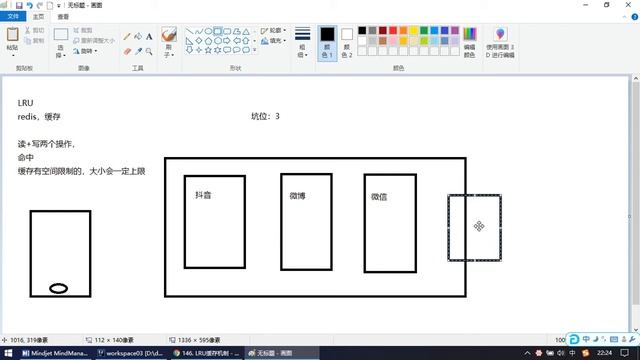Switch to the 主页 home ribbon tab

tap(38, 17)
